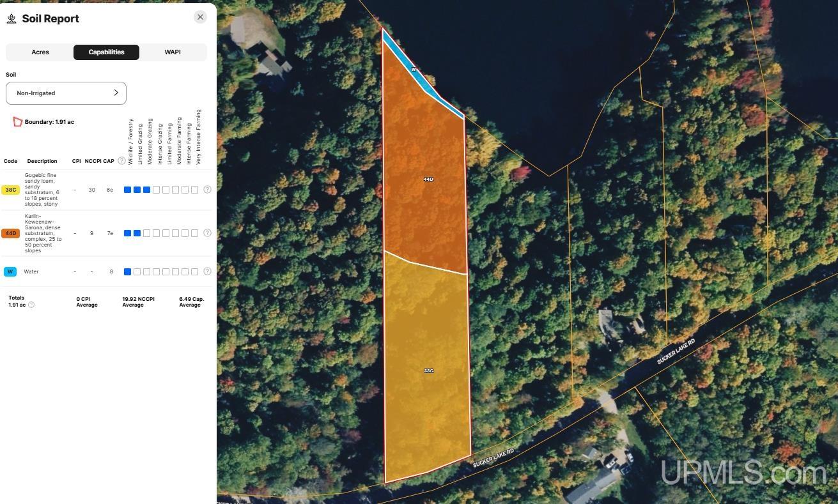
Task: Click the Soil Report plant icon
Action: pyautogui.click(x=11, y=19)
